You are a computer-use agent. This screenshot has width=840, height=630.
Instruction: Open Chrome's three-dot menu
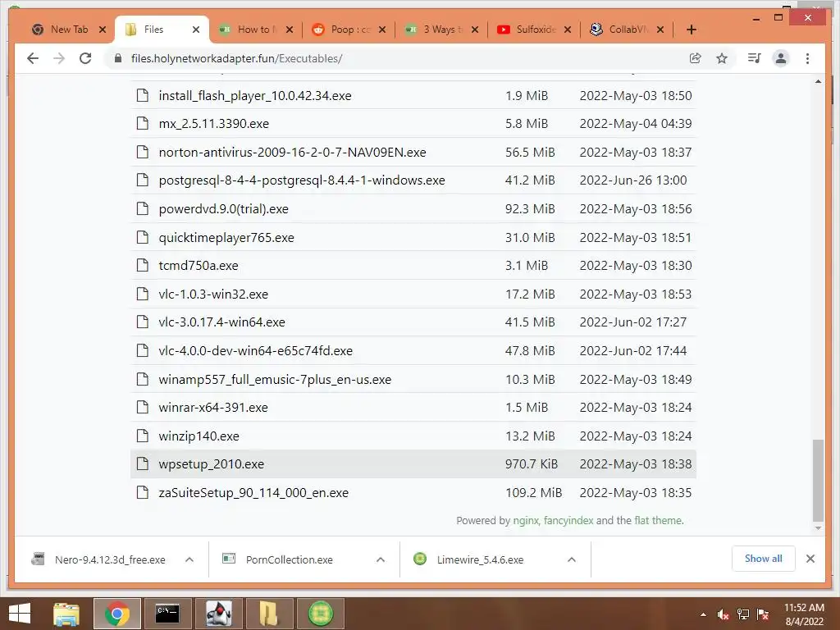pyautogui.click(x=807, y=58)
